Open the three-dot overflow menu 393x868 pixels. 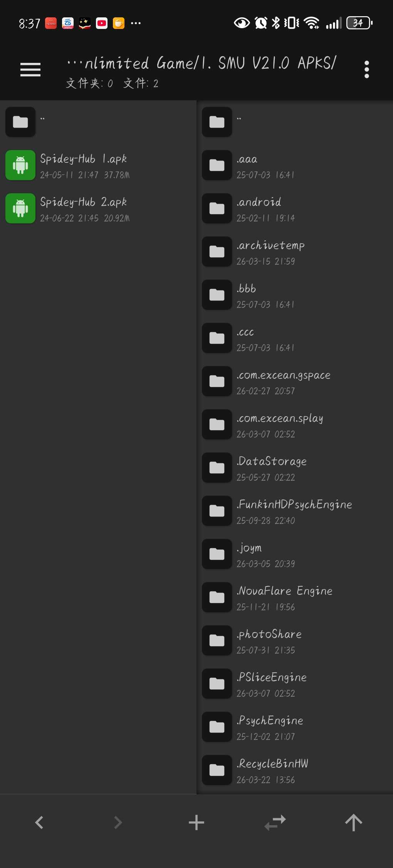point(366,69)
